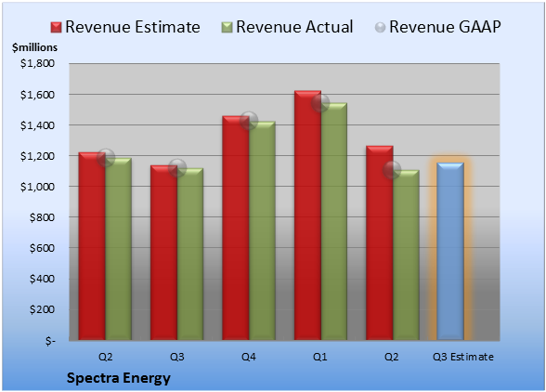This screenshot has width=546, height=392.
Task: Click the Q1 category label
Action: click(320, 357)
